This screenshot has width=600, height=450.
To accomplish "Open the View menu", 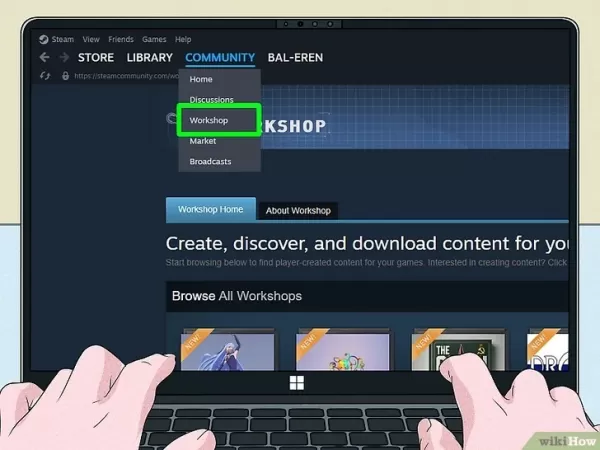I will [91, 39].
